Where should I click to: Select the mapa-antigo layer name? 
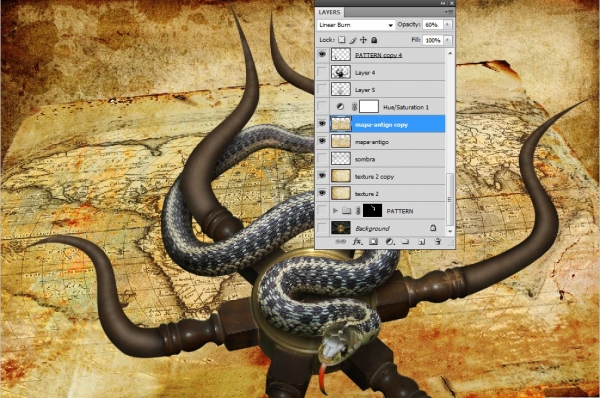click(372, 142)
